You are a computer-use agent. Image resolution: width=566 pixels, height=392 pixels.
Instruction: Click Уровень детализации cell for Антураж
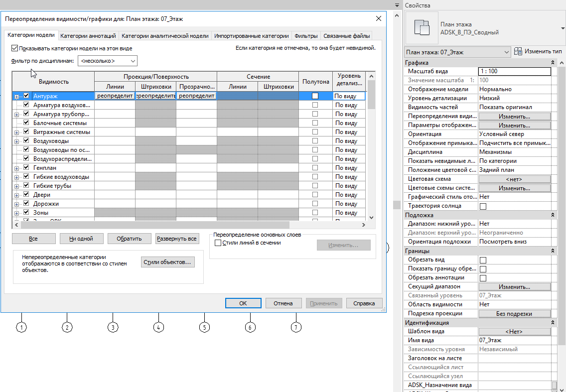(349, 96)
